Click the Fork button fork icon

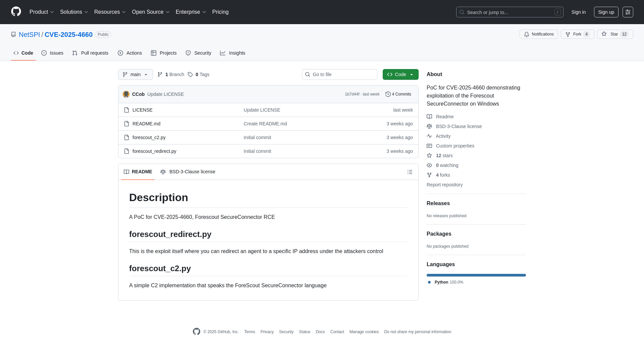pyautogui.click(x=568, y=34)
